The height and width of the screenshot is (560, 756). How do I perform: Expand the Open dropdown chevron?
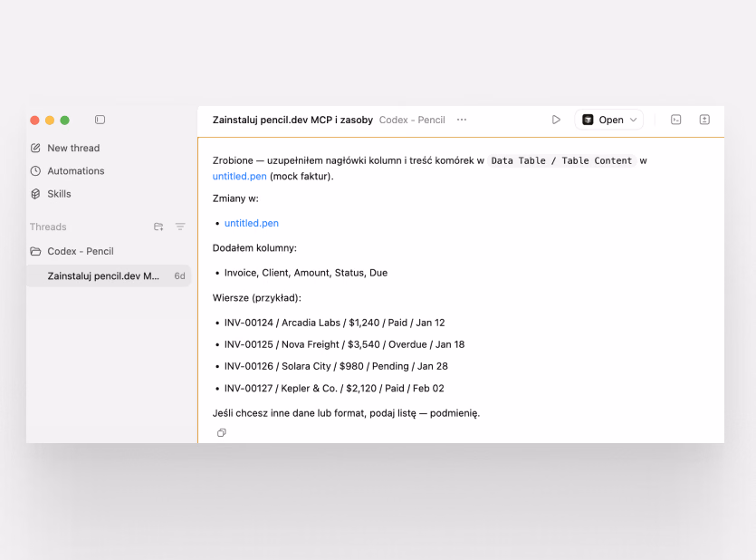coord(634,121)
